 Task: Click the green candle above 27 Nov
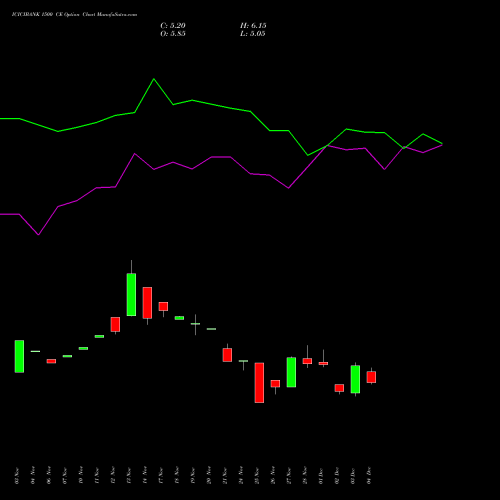(291, 372)
